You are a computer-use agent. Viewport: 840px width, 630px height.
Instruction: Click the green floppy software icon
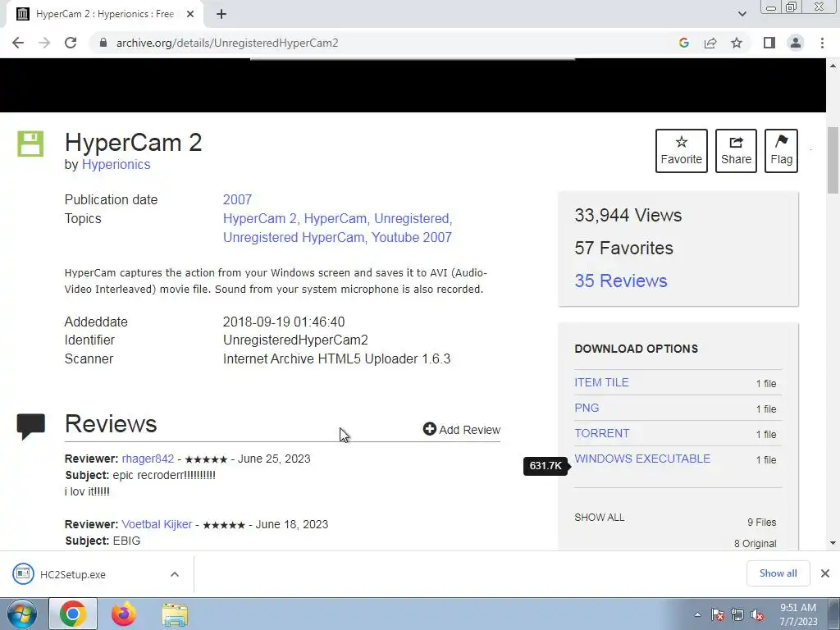tap(30, 144)
